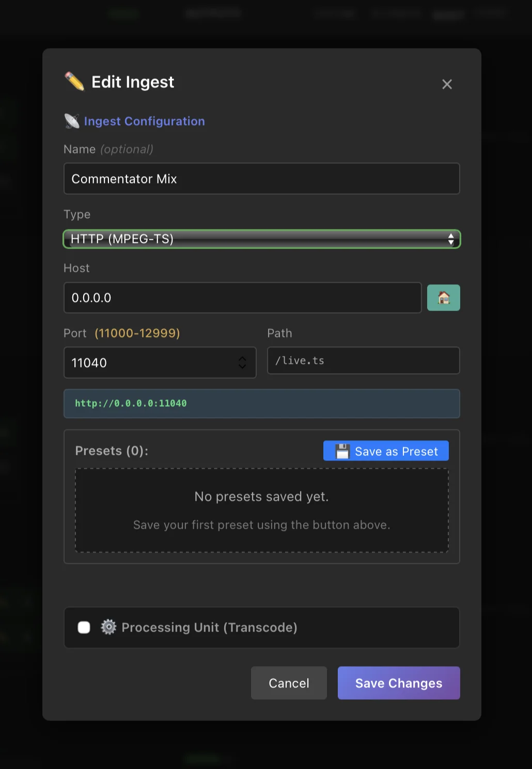Click the generated URL http://0.0.0.0:11040
The image size is (532, 769).
[x=131, y=403]
